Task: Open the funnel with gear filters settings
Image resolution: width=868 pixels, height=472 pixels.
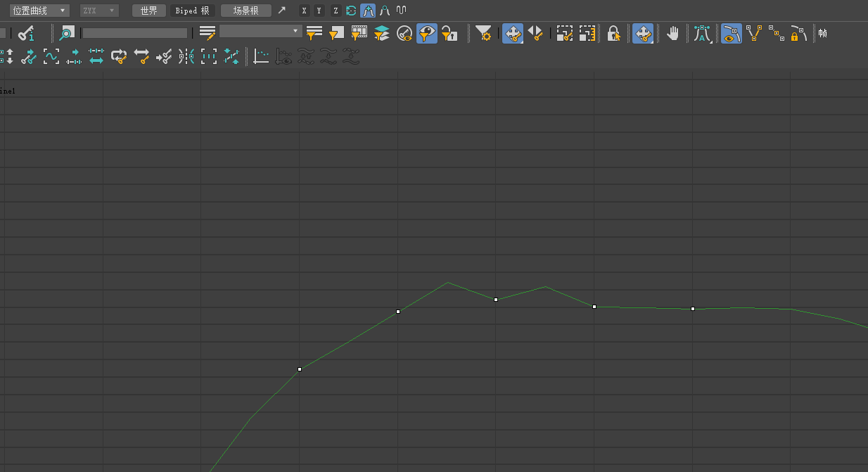Action: point(483,33)
